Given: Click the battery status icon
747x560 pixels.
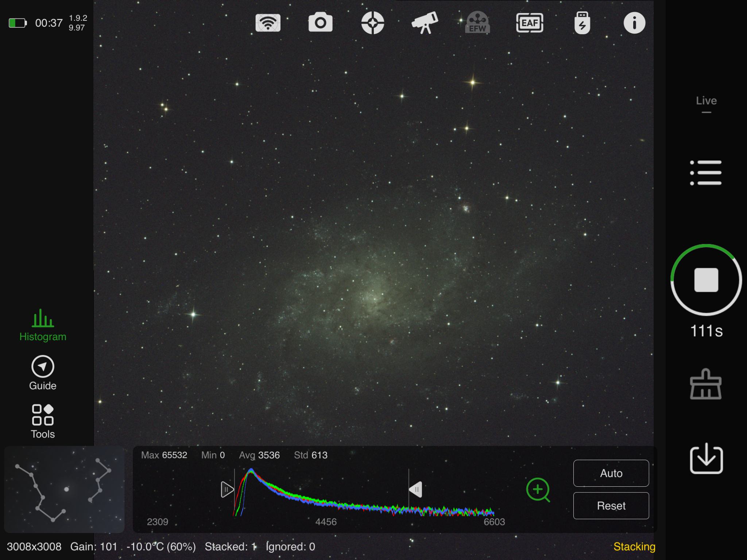Looking at the screenshot, I should tap(18, 23).
